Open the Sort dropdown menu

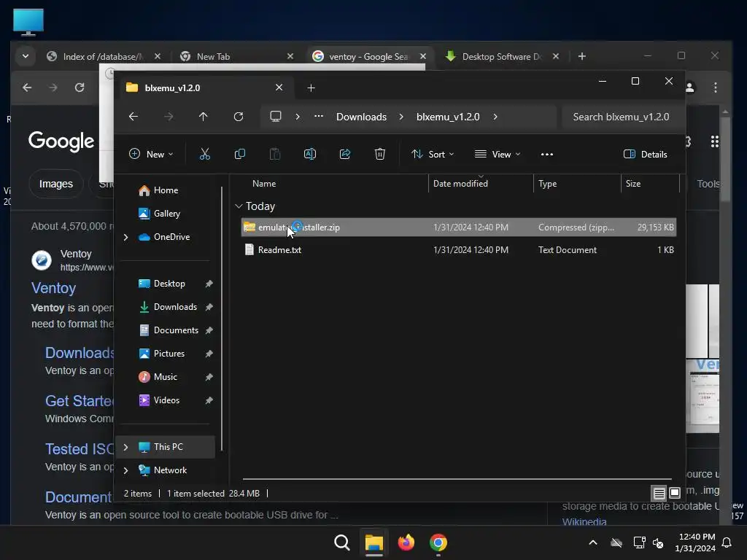[x=433, y=155]
